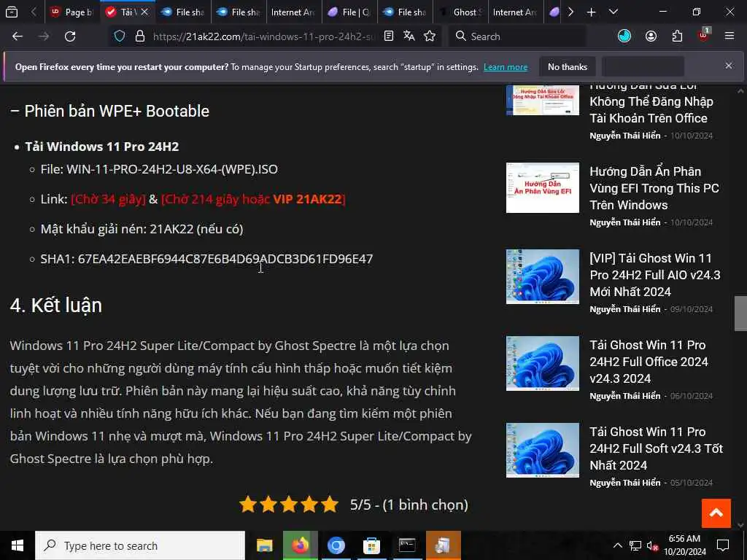The height and width of the screenshot is (560, 747).
Task: Switch to the File | Q tab
Action: 349,12
